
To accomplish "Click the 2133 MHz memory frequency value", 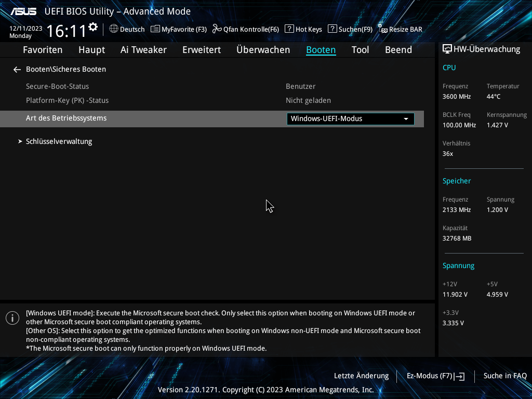I will point(457,210).
